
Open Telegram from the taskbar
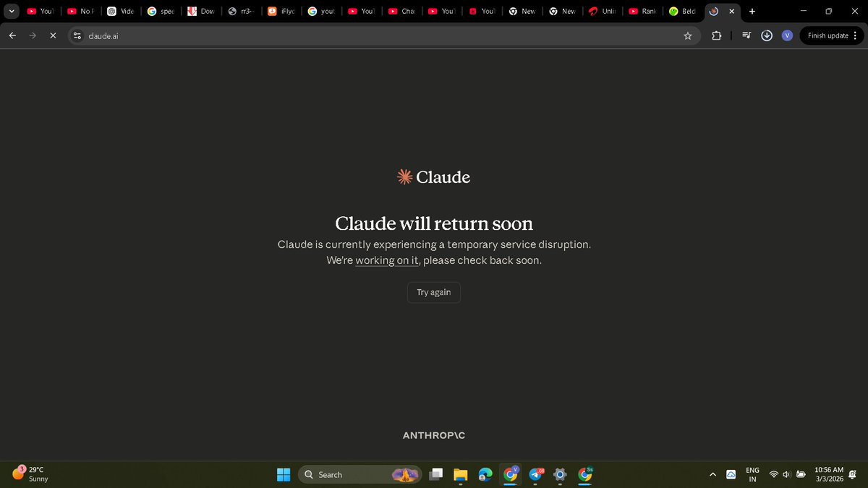pyautogui.click(x=536, y=474)
